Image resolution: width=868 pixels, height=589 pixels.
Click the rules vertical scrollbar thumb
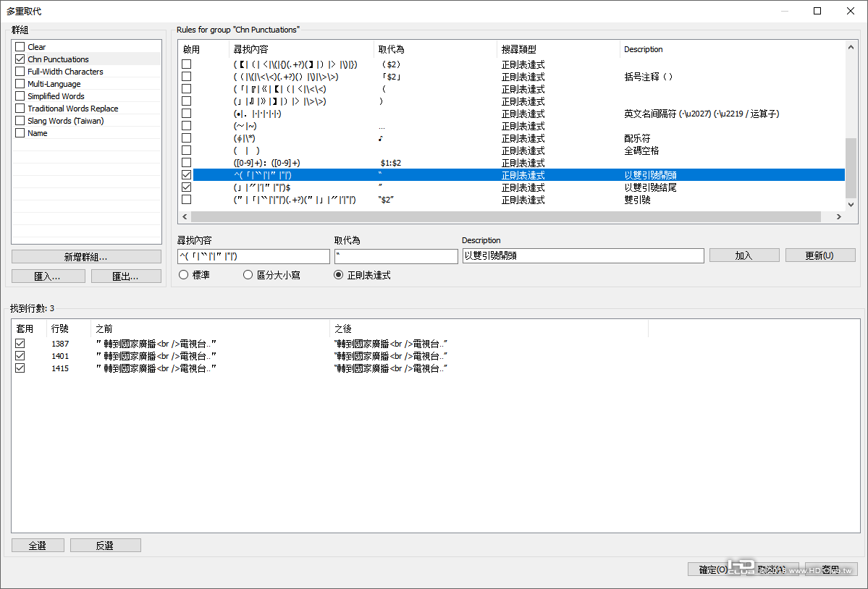(851, 168)
